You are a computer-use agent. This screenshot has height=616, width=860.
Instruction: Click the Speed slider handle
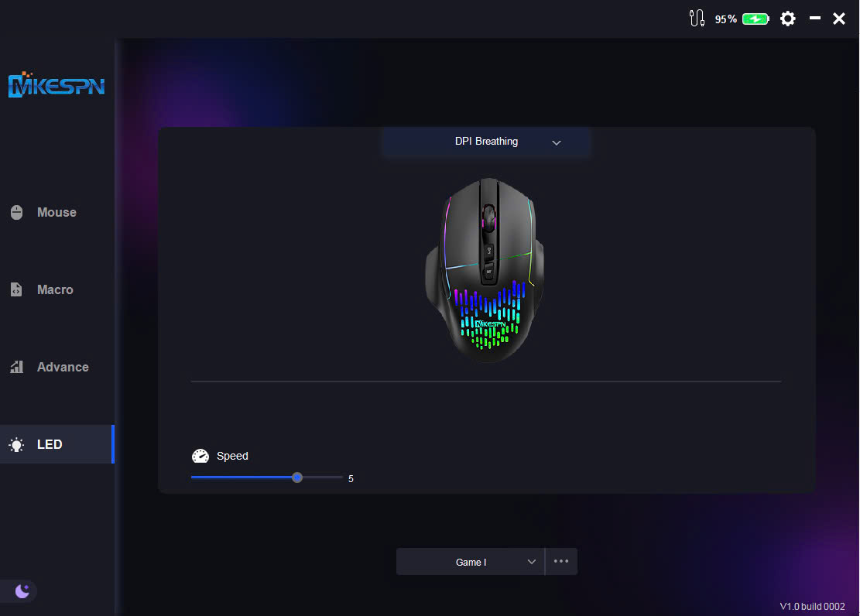(x=297, y=477)
